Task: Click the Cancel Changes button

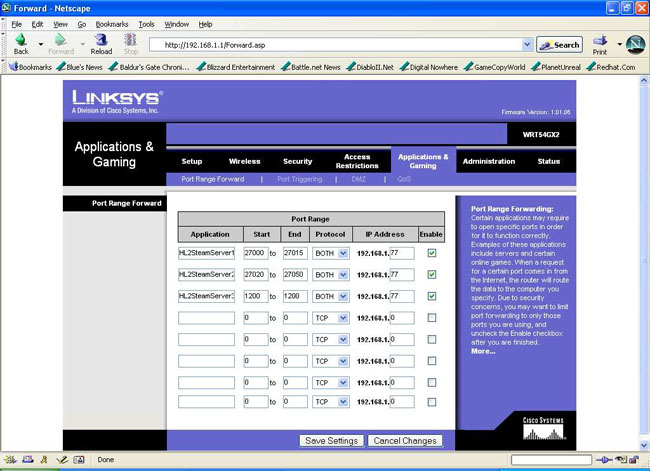Action: coord(405,441)
